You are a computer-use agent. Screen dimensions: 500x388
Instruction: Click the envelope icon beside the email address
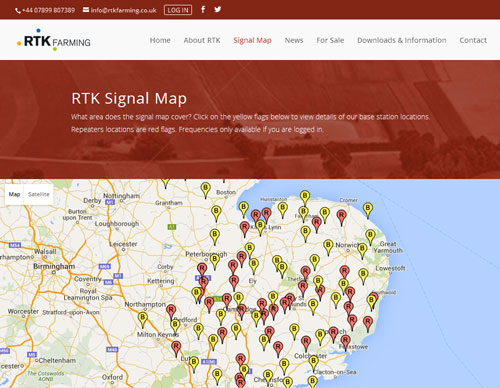coord(86,10)
